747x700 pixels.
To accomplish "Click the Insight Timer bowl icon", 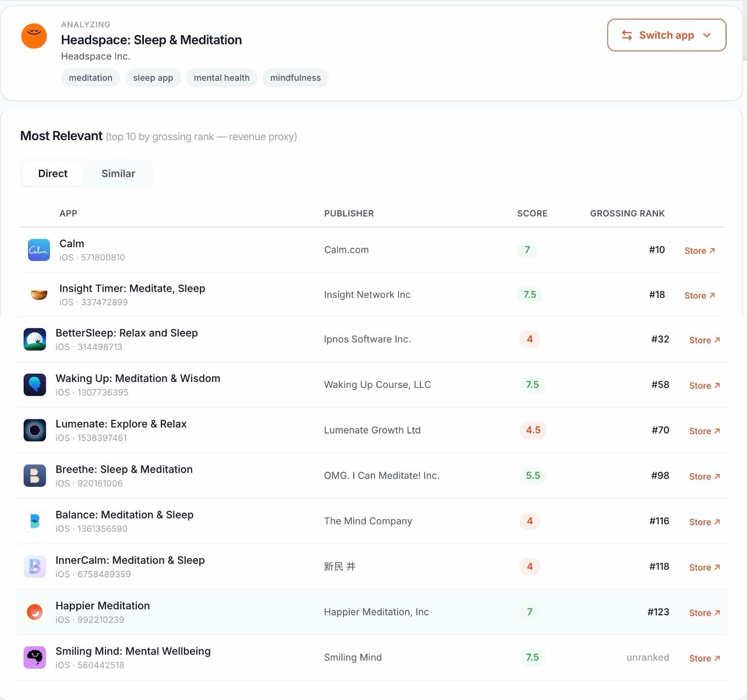I will (x=39, y=295).
